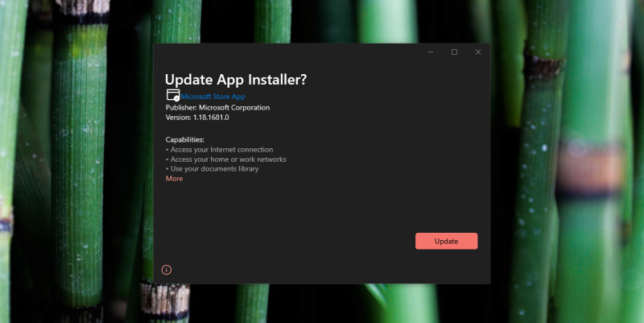
Task: Click 'Use your documents library' item
Action: [x=212, y=168]
